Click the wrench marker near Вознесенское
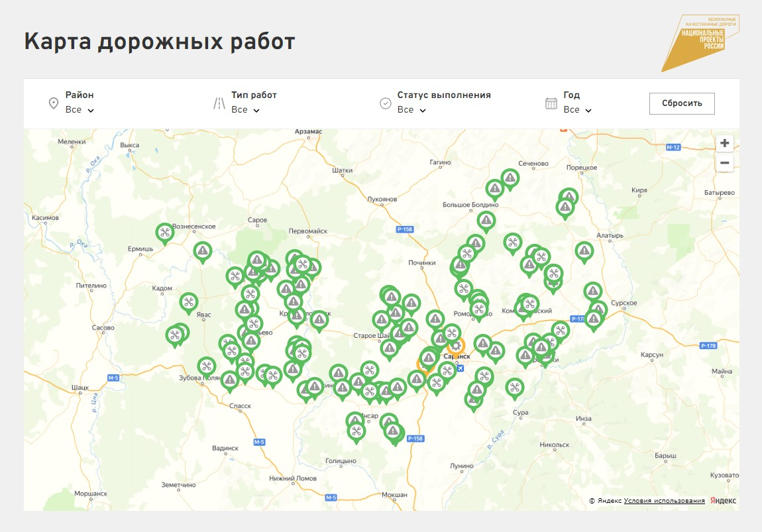Screen dimensions: 762x532 [164, 232]
